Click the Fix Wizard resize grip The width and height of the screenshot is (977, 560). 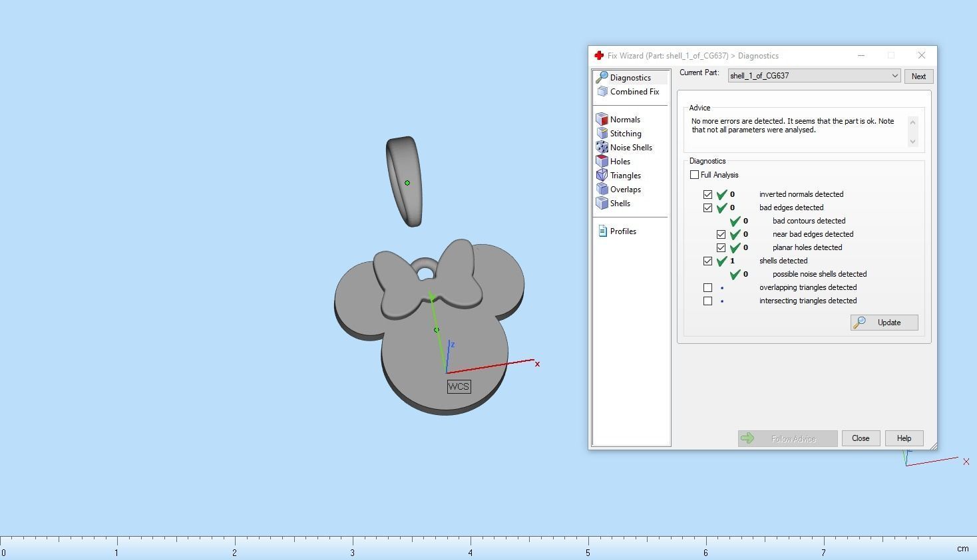click(932, 446)
